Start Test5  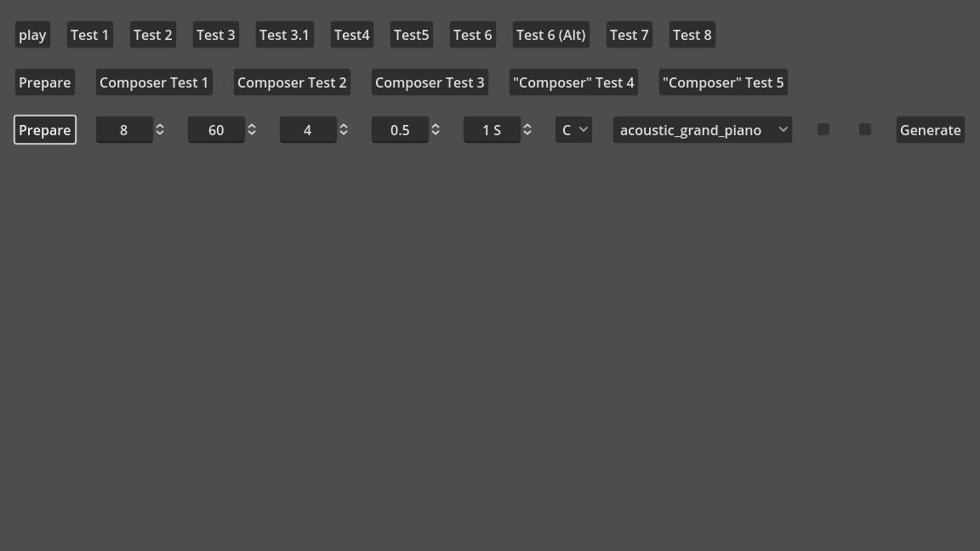411,35
